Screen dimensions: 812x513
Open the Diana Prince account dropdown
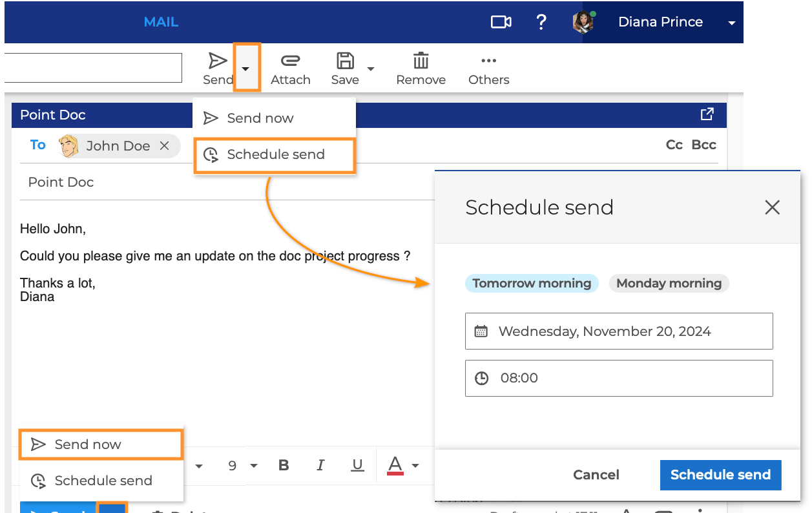tap(731, 23)
